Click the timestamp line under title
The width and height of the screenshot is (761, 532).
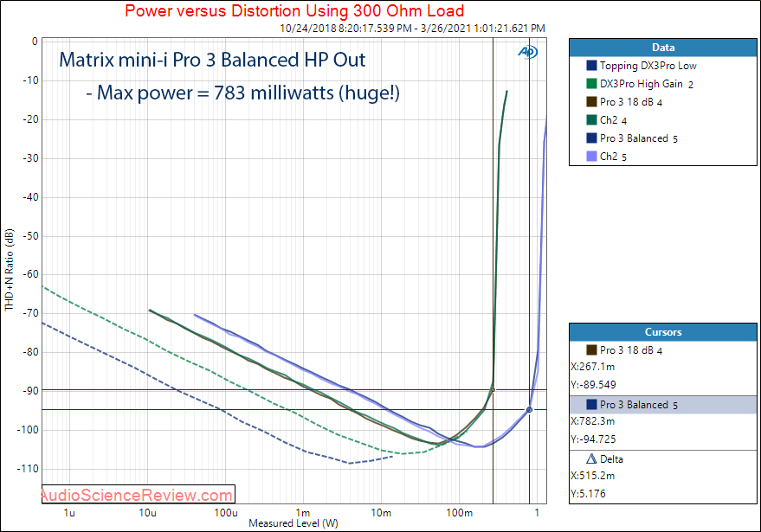[x=412, y=29]
